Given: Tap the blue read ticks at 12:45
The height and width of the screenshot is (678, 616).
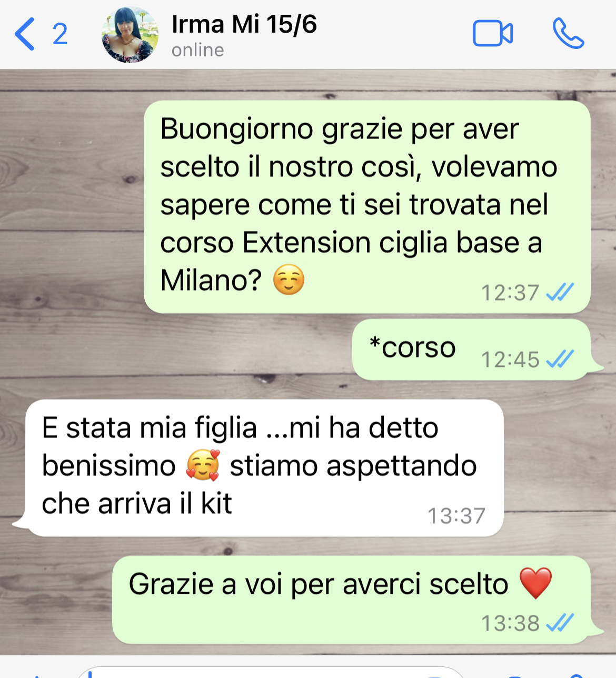Looking at the screenshot, I should pos(560,359).
